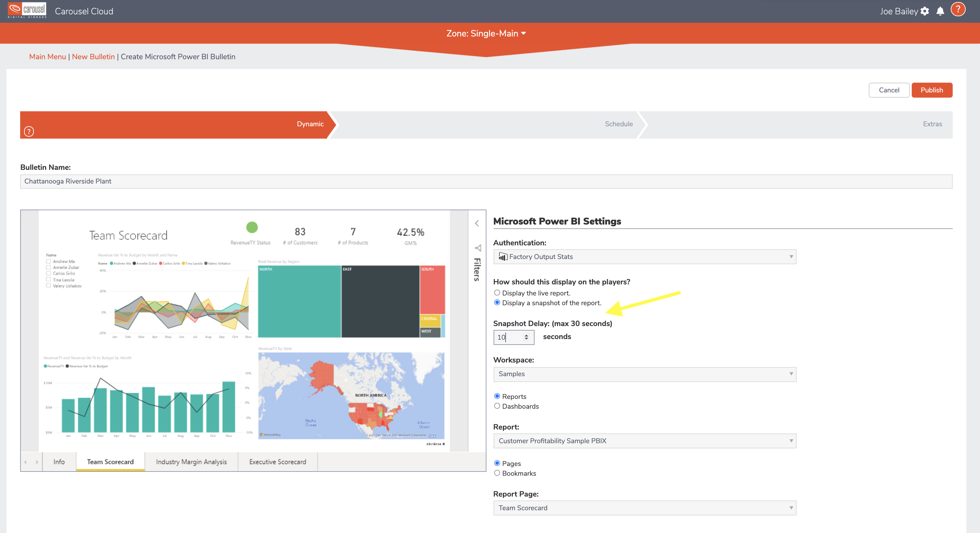The height and width of the screenshot is (533, 980).
Task: Click the help question mark icon top right
Action: [x=958, y=9]
